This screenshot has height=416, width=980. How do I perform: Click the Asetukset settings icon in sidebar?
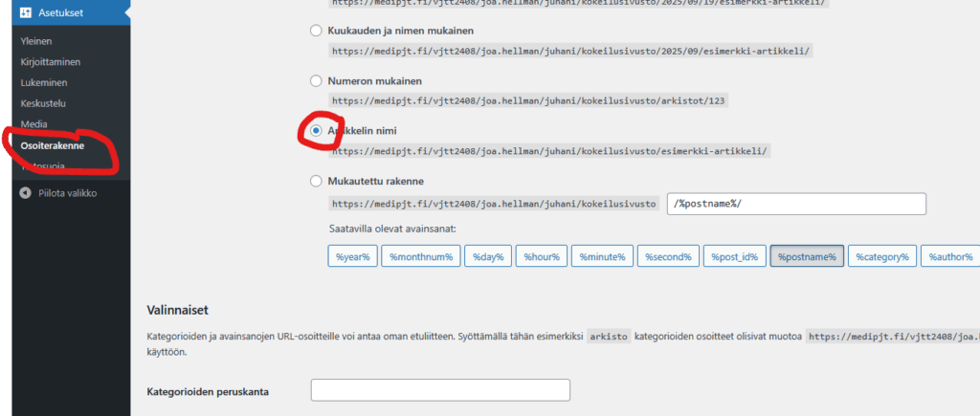click(x=26, y=11)
